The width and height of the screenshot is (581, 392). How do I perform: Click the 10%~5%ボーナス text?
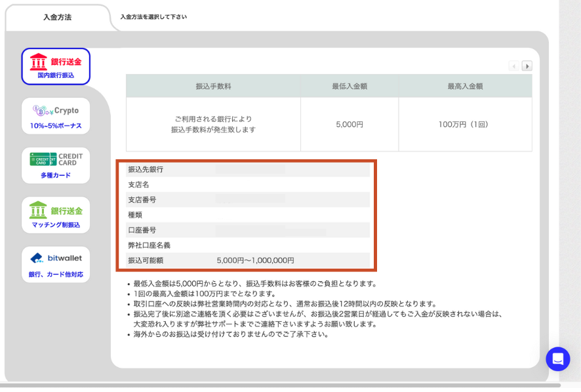coord(56,125)
